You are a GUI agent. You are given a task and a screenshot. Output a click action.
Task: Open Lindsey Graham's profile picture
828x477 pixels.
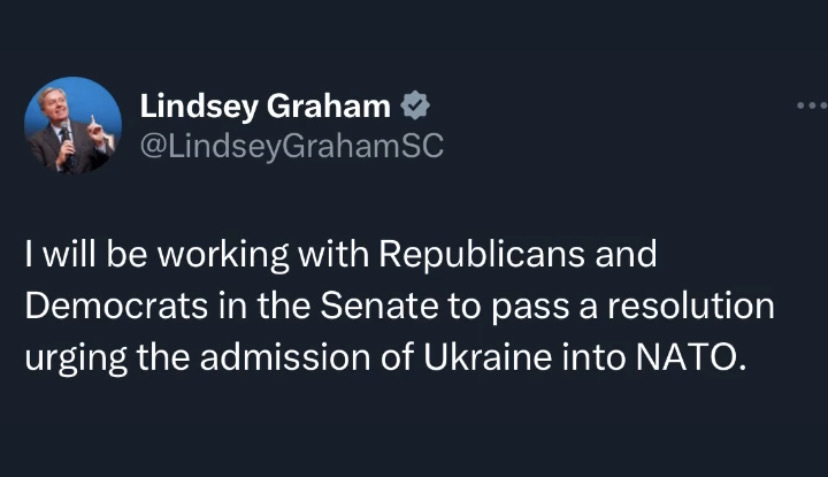coord(73,126)
